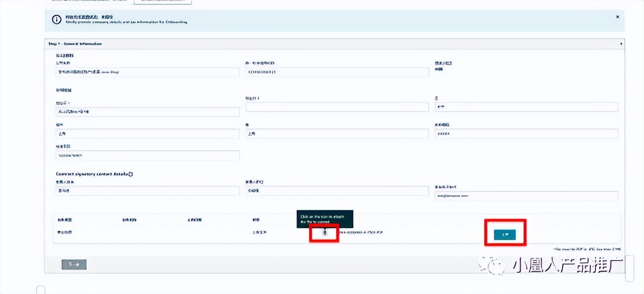Image resolution: width=644 pixels, height=294 pixels.
Task: Select the district field right of address line 2
Action: [526, 107]
